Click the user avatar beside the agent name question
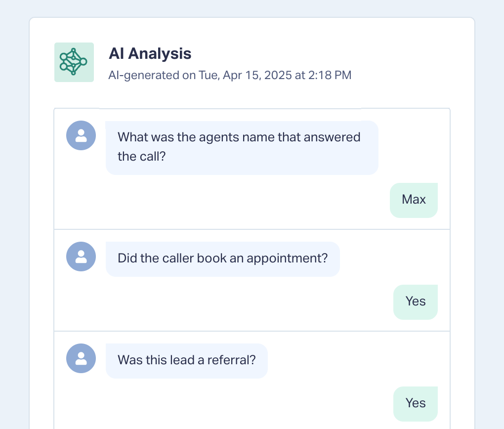 [81, 135]
